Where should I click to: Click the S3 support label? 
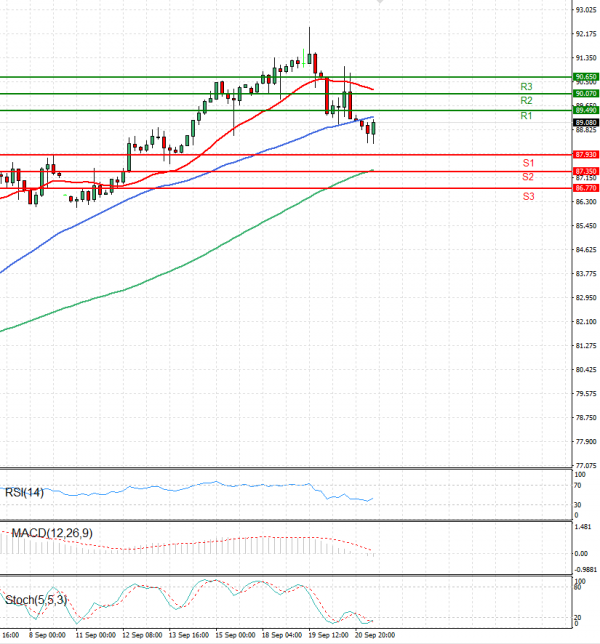click(x=528, y=196)
